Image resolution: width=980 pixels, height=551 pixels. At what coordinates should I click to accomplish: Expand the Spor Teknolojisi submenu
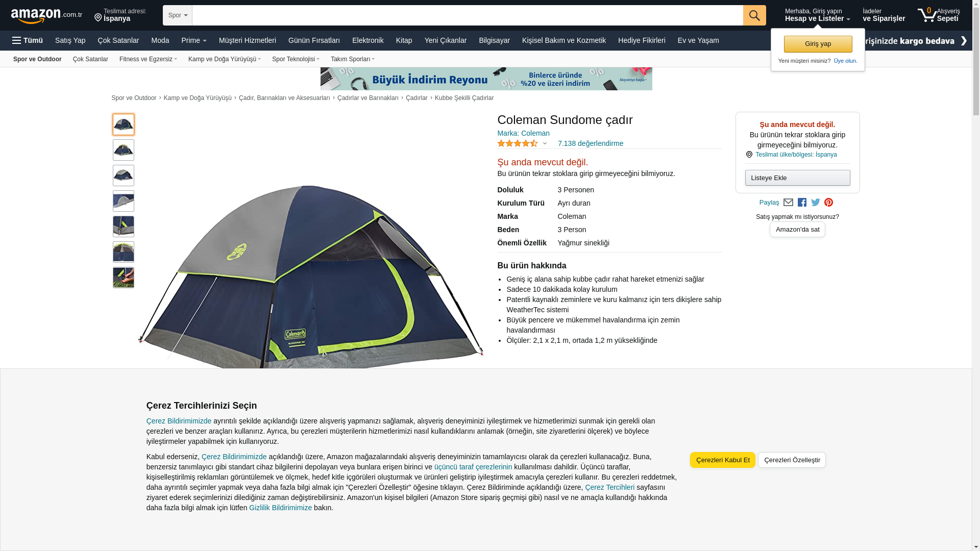(x=296, y=59)
